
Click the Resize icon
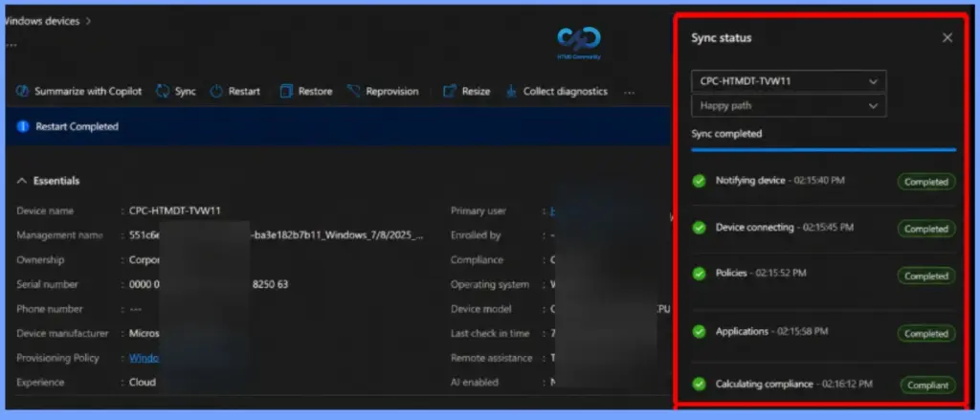(450, 91)
